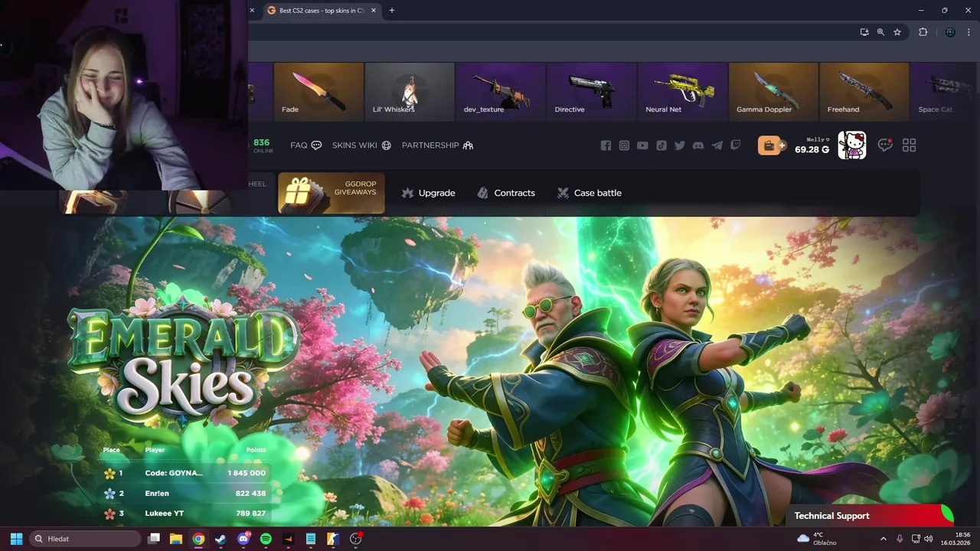
Task: Expand the system tray hidden icons chevron
Action: point(884,539)
